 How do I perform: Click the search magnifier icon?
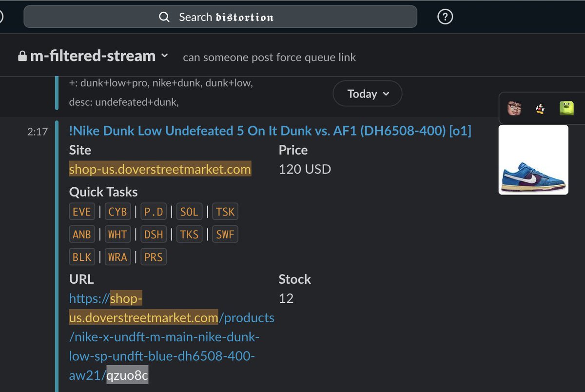coord(164,18)
